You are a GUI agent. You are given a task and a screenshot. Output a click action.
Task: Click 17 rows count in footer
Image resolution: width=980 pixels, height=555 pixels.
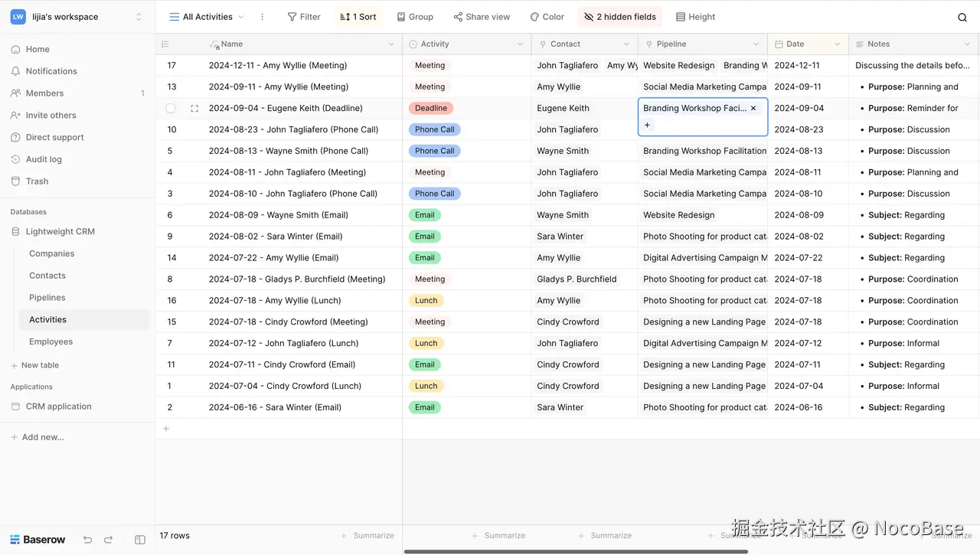tap(175, 536)
